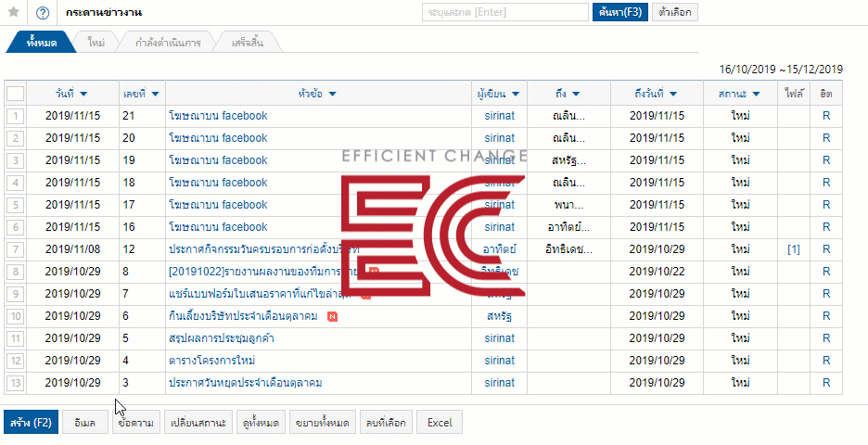Click the ตัวเลือก options button

coord(675,12)
